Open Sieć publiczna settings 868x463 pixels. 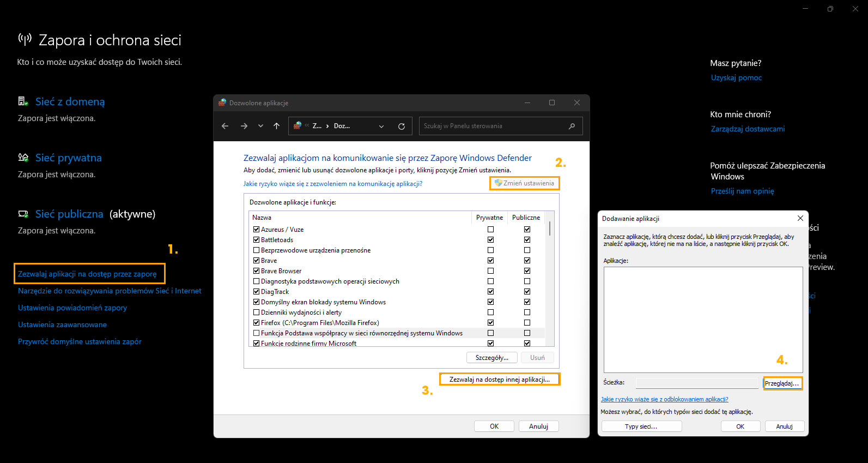(x=69, y=214)
